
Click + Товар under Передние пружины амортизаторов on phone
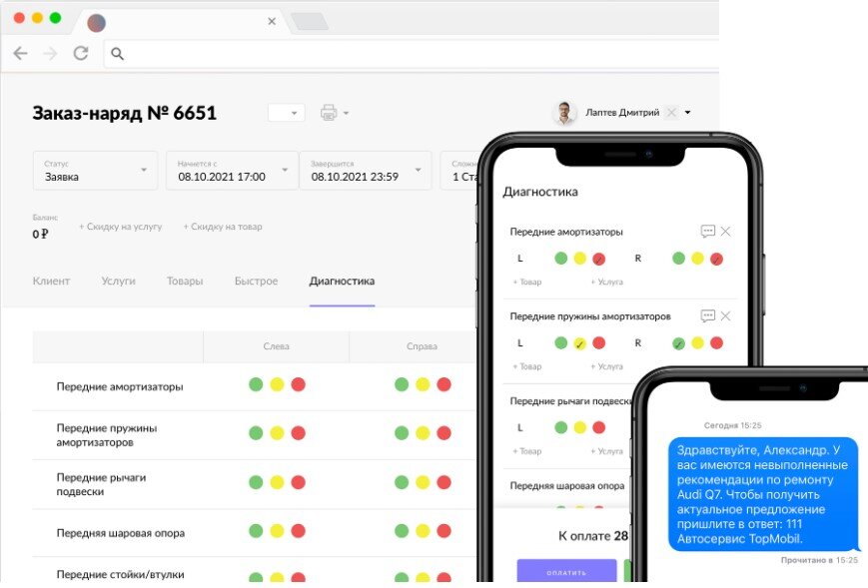[527, 366]
